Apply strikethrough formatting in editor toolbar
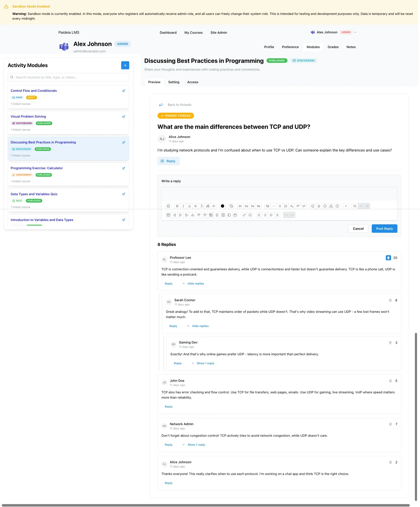The height and width of the screenshot is (507, 420). coord(195,206)
